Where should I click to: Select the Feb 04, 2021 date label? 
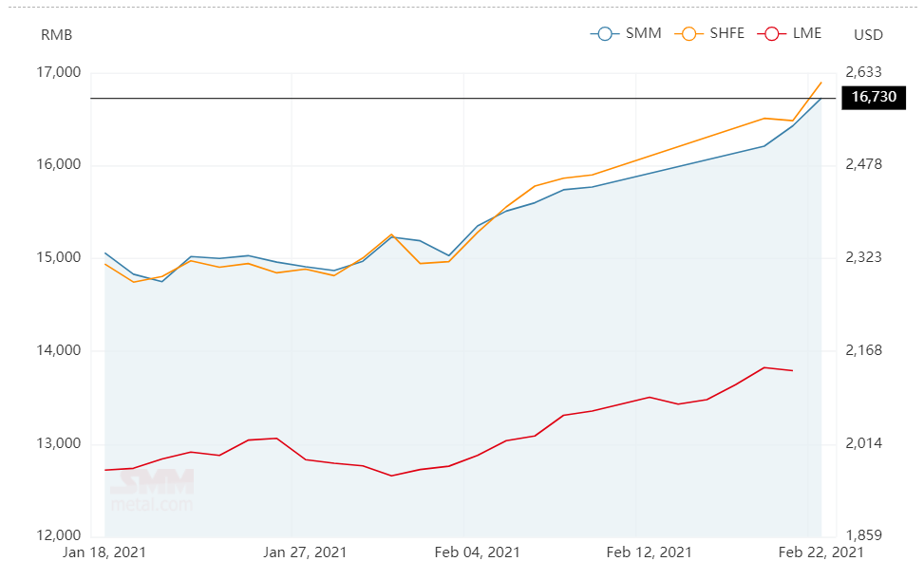[x=477, y=552]
